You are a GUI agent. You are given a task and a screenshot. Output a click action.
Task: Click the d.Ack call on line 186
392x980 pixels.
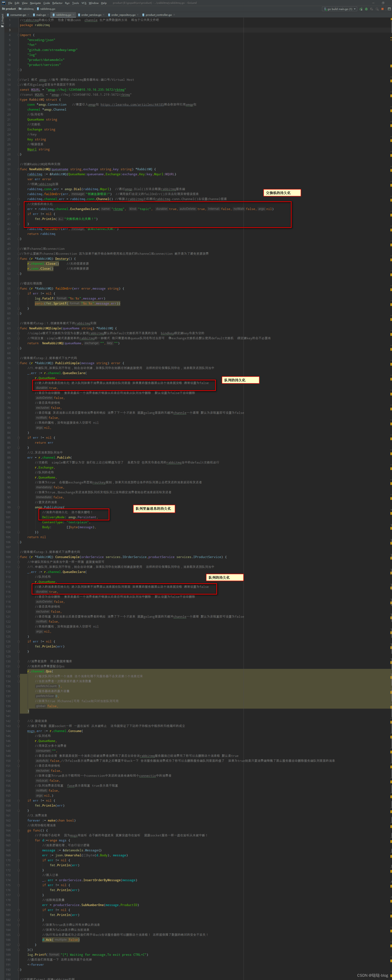61,940
